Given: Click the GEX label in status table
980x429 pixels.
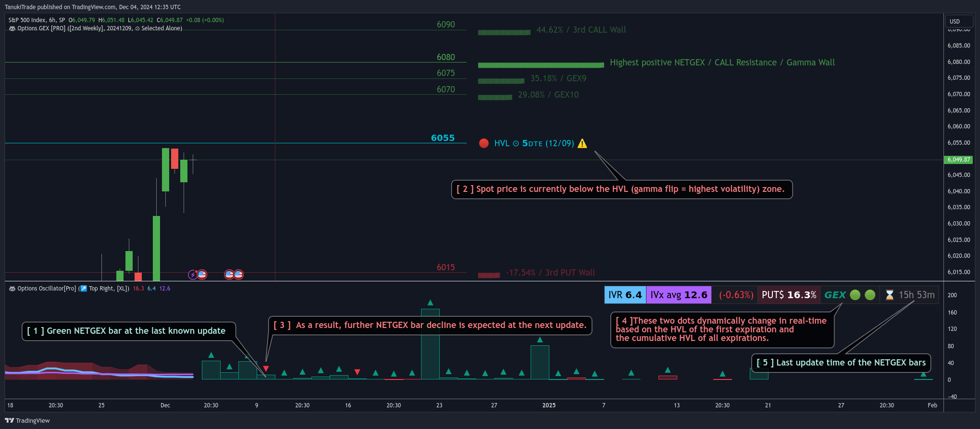Looking at the screenshot, I should [x=835, y=295].
